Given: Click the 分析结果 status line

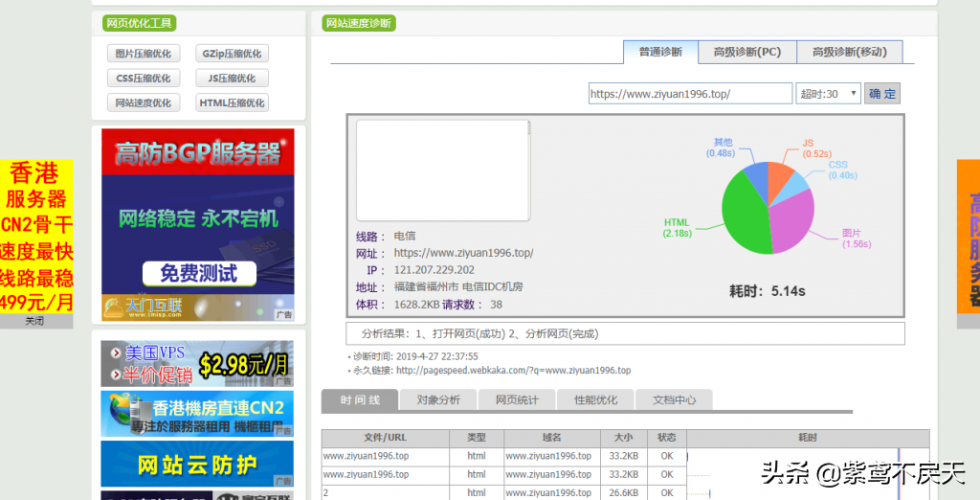Looking at the screenshot, I should coord(625,333).
